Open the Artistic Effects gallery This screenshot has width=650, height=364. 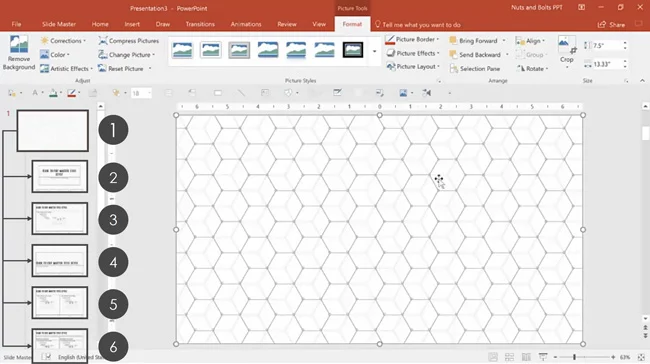(66, 68)
